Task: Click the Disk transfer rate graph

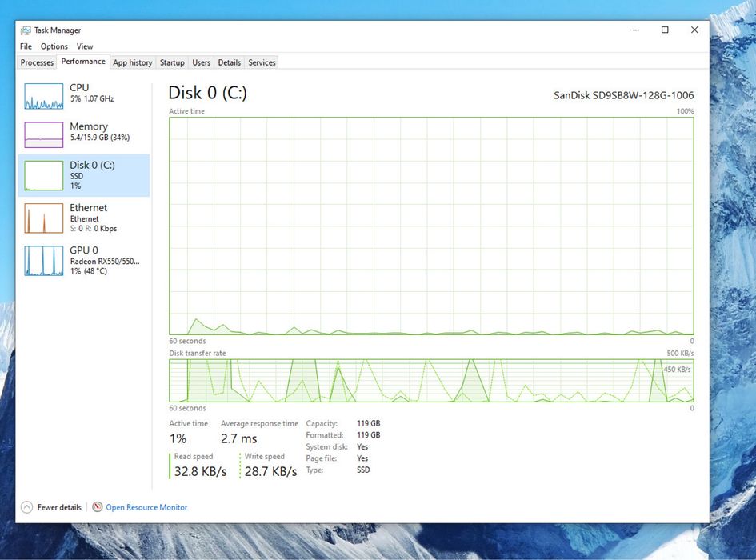Action: pos(431,381)
